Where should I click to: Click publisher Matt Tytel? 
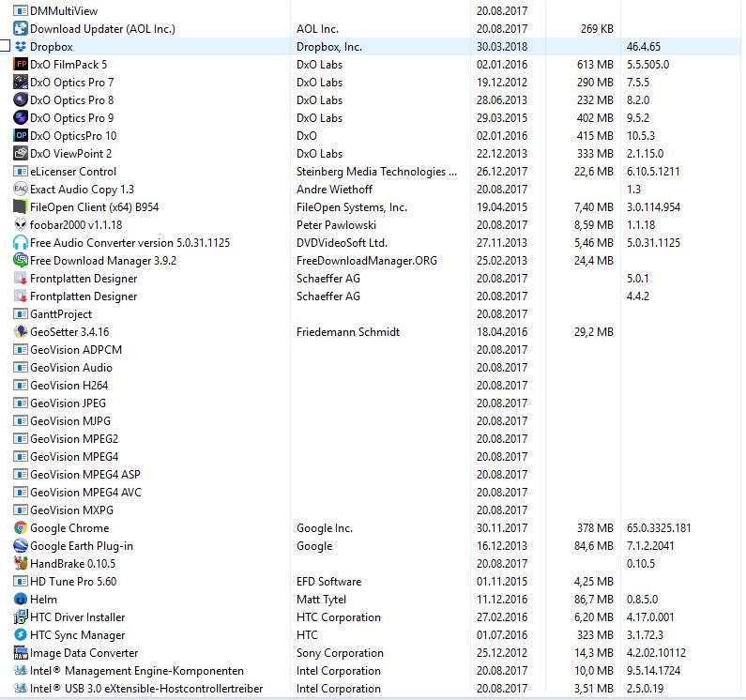pyautogui.click(x=321, y=599)
